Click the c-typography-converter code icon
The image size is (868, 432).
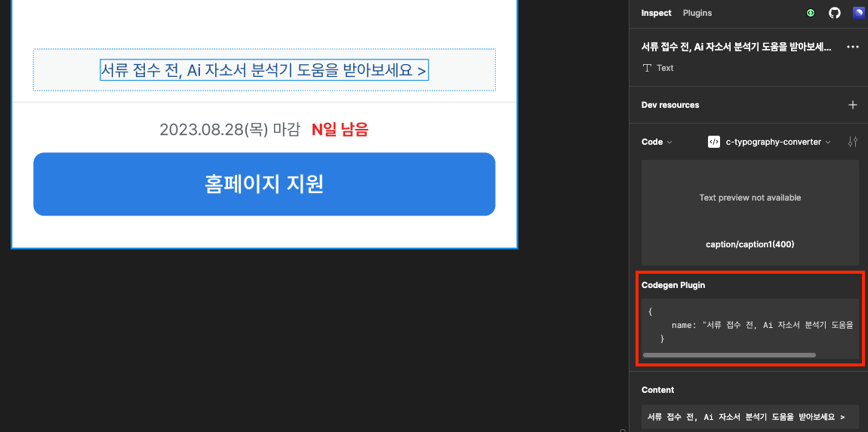point(713,142)
